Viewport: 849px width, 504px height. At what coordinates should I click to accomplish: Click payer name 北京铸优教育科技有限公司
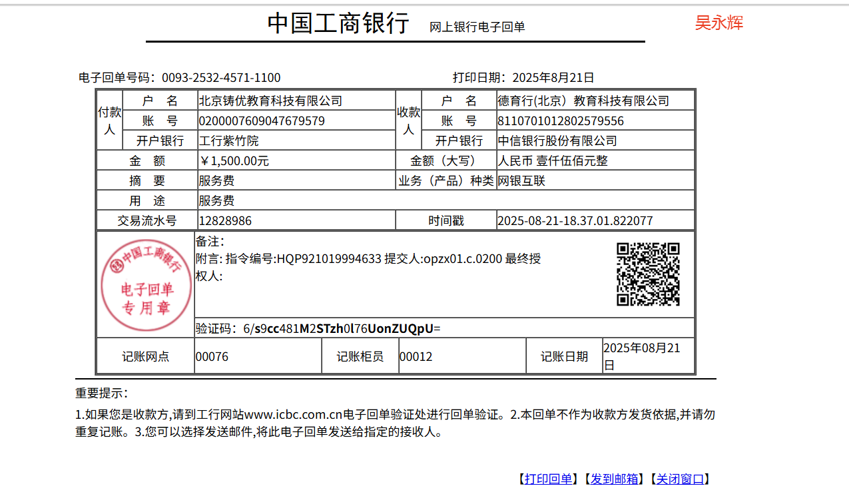(270, 101)
